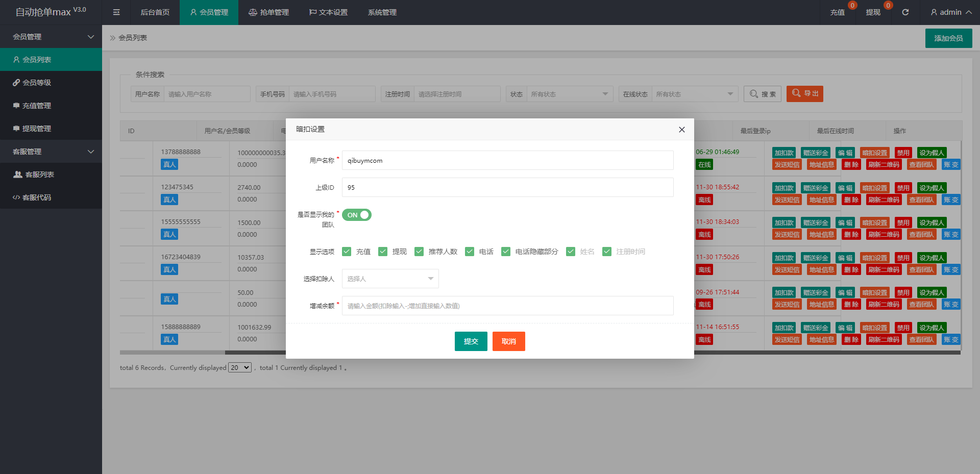Open the 选择扣除人 dropdown
Screen dimensions: 980x474
tap(390, 279)
